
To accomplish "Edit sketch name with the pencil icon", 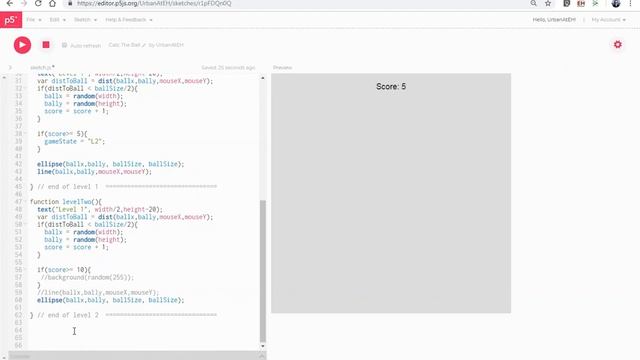I will [x=144, y=45].
